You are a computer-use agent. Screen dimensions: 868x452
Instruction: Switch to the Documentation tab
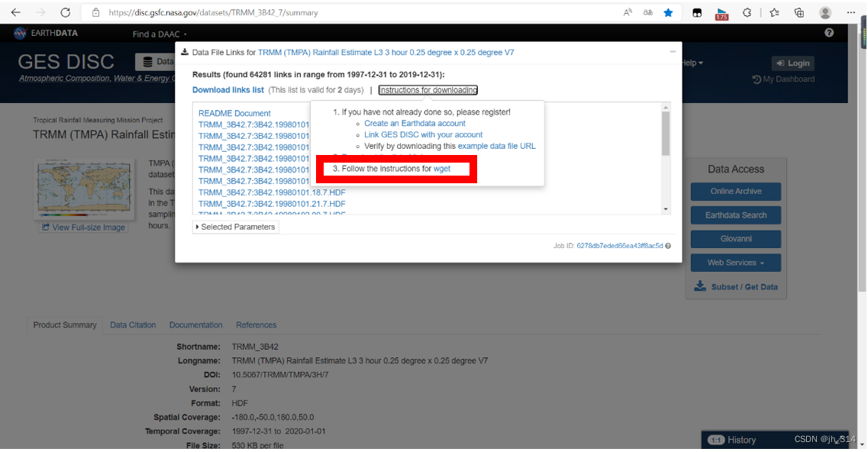[195, 325]
